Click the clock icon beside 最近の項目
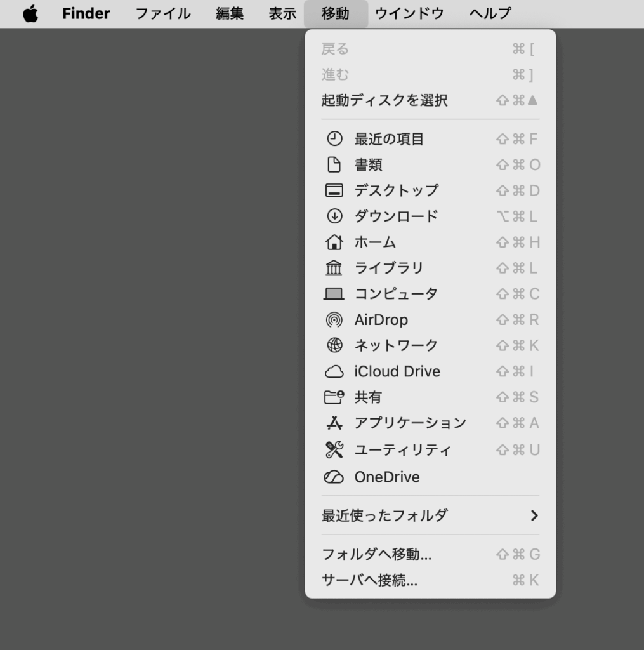The width and height of the screenshot is (644, 650). (334, 139)
